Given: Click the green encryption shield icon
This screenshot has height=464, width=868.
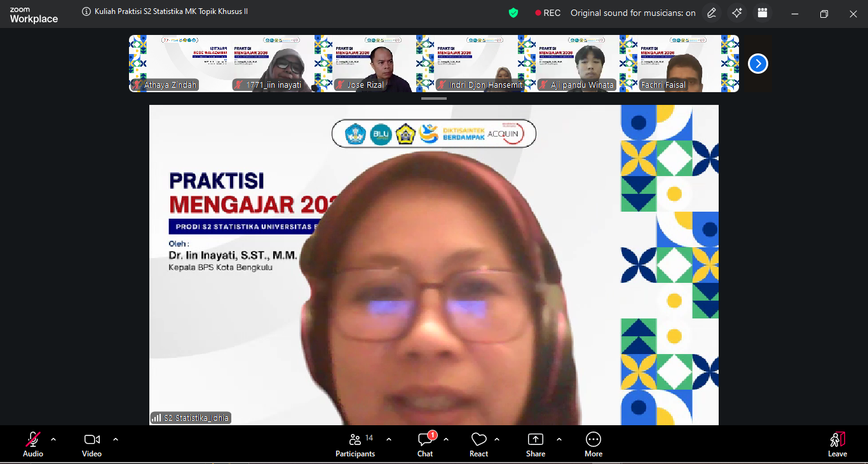Looking at the screenshot, I should coord(513,13).
